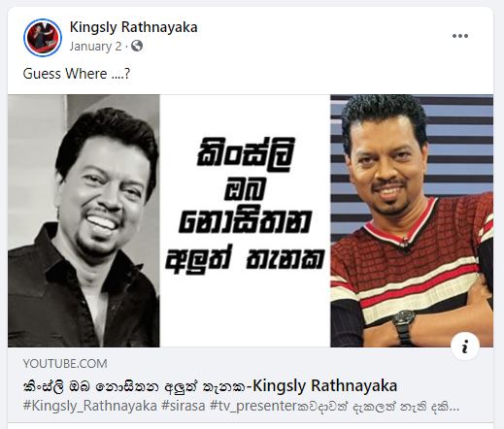Open Kingsly Rathnayaka's profile picture

coord(43,38)
